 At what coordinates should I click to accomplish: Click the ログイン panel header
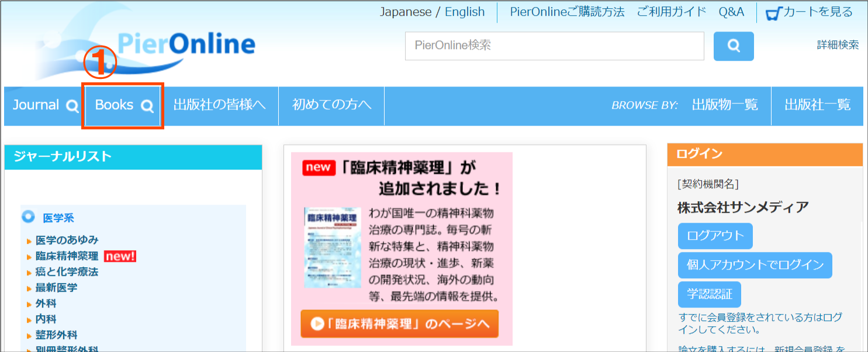[x=765, y=154]
